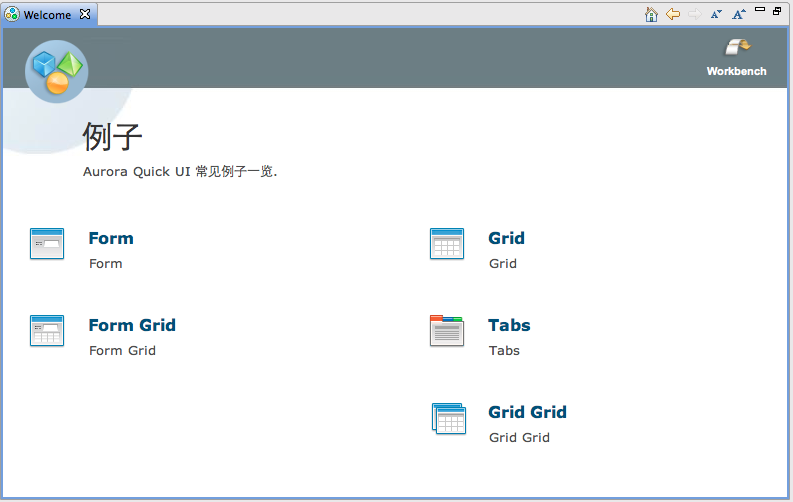The width and height of the screenshot is (793, 502).
Task: Open the Tabs heading link
Action: [x=509, y=325]
